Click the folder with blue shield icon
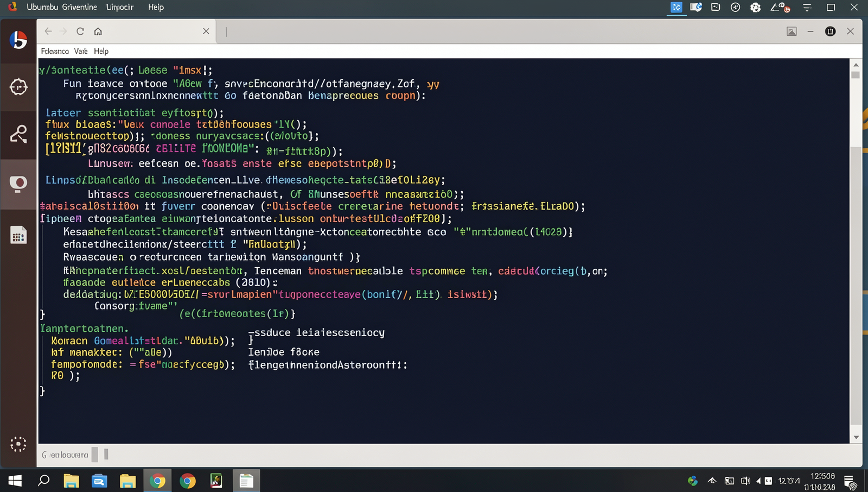This screenshot has width=868, height=492. (x=696, y=8)
